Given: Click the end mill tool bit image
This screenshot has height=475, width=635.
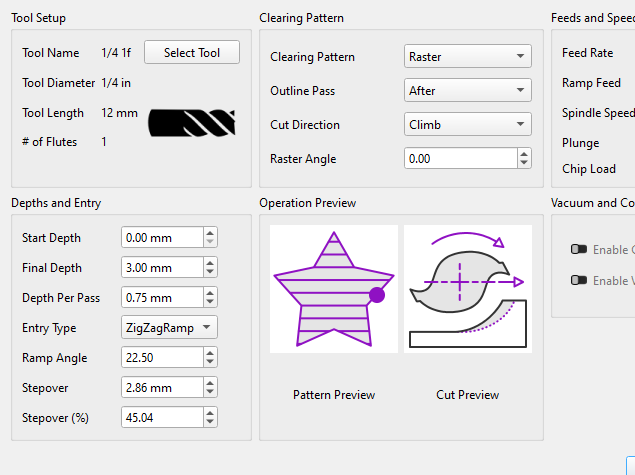Looking at the screenshot, I should [x=192, y=123].
